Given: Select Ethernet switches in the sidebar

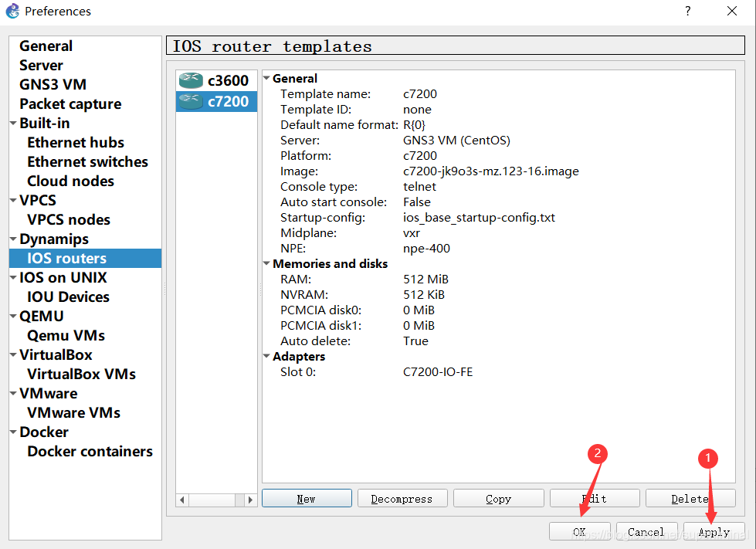Looking at the screenshot, I should pos(87,161).
